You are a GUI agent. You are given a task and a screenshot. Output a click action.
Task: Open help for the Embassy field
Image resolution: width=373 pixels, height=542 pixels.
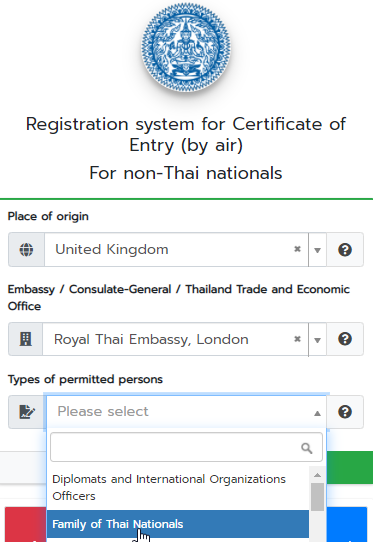click(x=345, y=339)
